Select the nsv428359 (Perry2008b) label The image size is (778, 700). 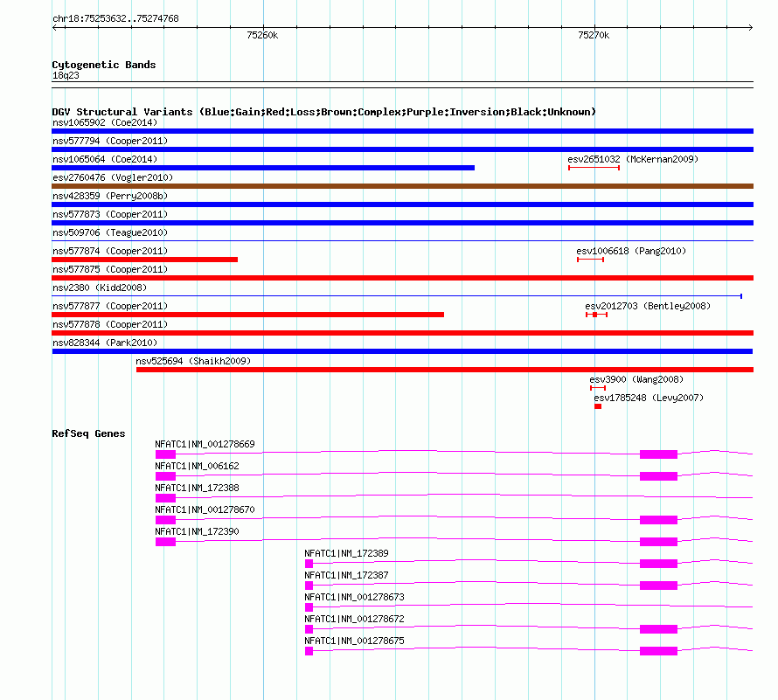click(110, 196)
